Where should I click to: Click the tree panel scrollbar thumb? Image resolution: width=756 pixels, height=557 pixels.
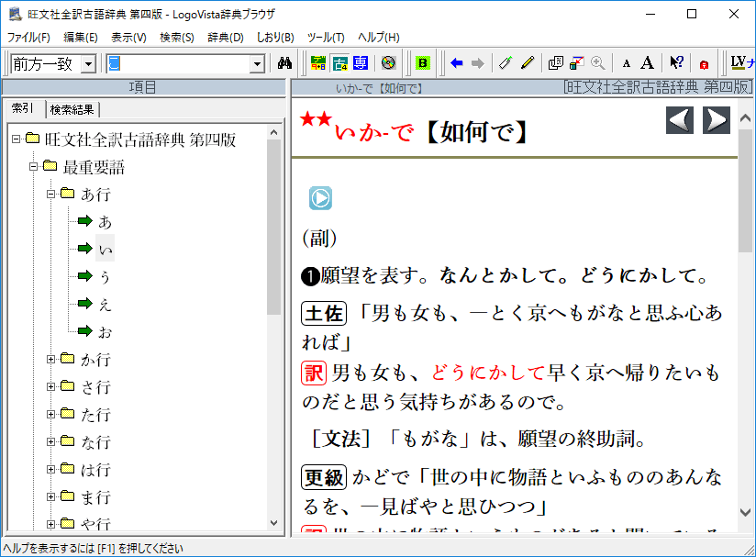273,228
